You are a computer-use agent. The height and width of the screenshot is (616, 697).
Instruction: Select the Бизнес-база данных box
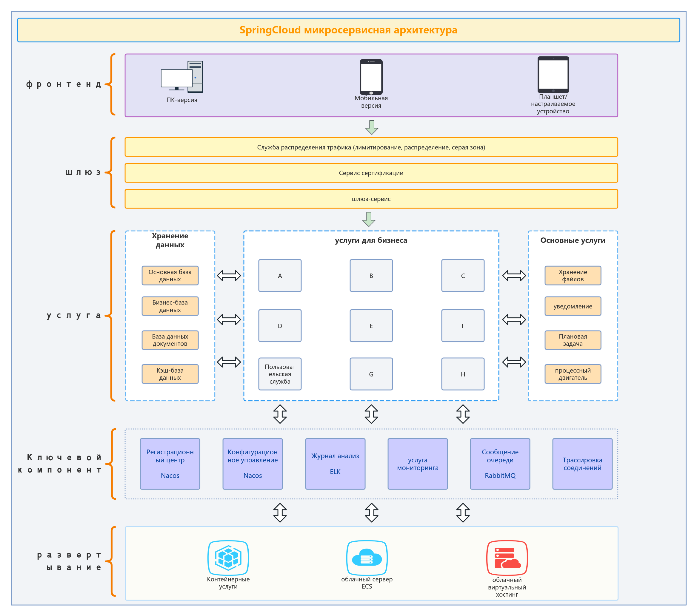point(170,306)
